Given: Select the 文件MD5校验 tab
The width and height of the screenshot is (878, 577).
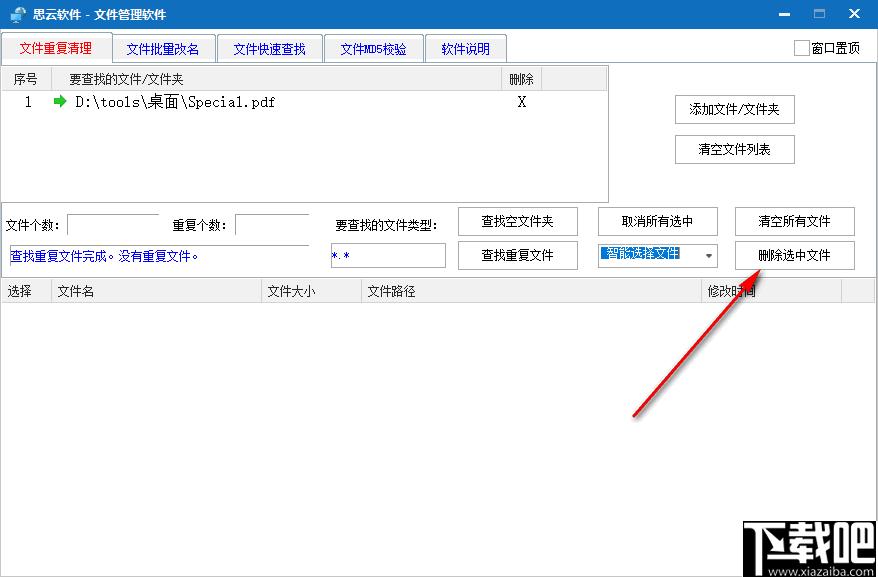Looking at the screenshot, I should point(373,49).
